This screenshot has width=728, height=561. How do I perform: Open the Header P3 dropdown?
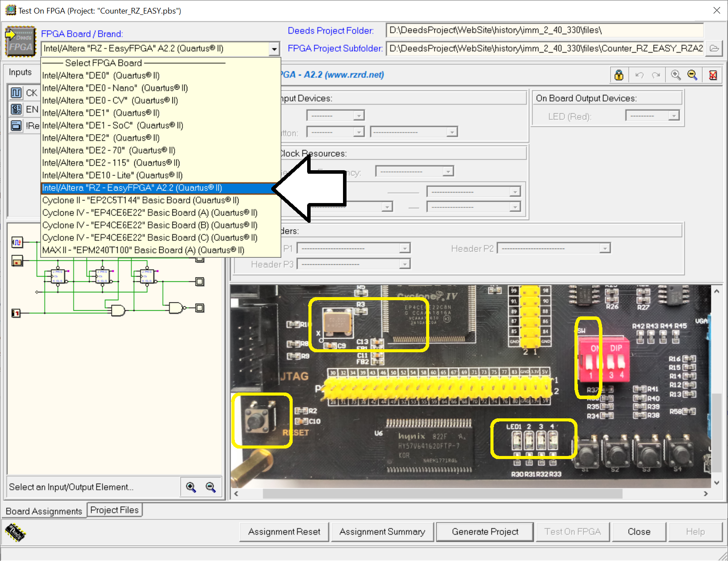405,264
